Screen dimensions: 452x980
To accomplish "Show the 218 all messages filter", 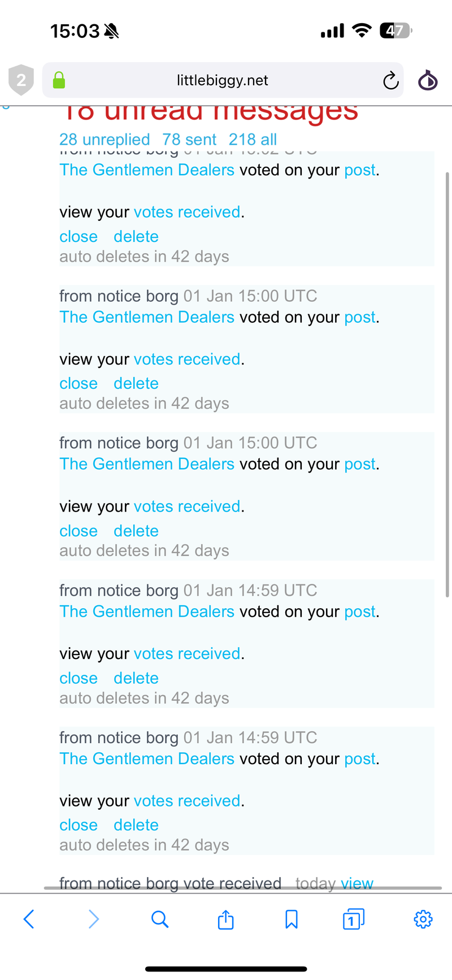I will [x=253, y=140].
